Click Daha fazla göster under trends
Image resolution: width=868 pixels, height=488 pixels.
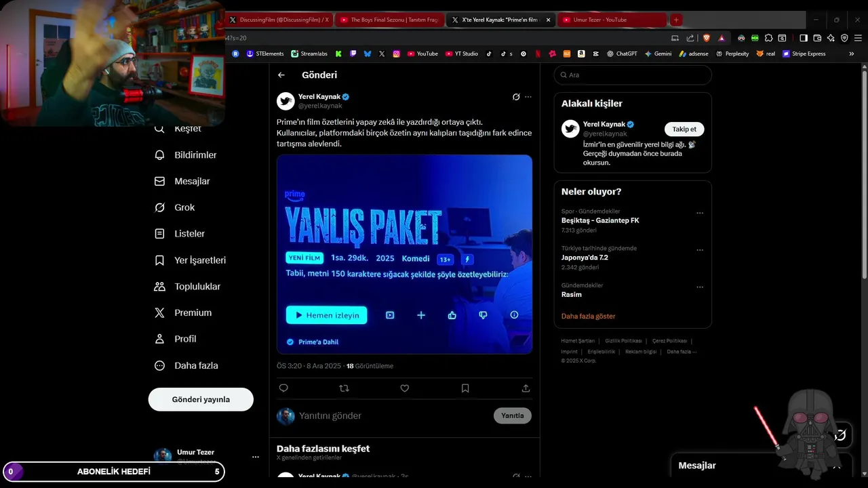[589, 317]
